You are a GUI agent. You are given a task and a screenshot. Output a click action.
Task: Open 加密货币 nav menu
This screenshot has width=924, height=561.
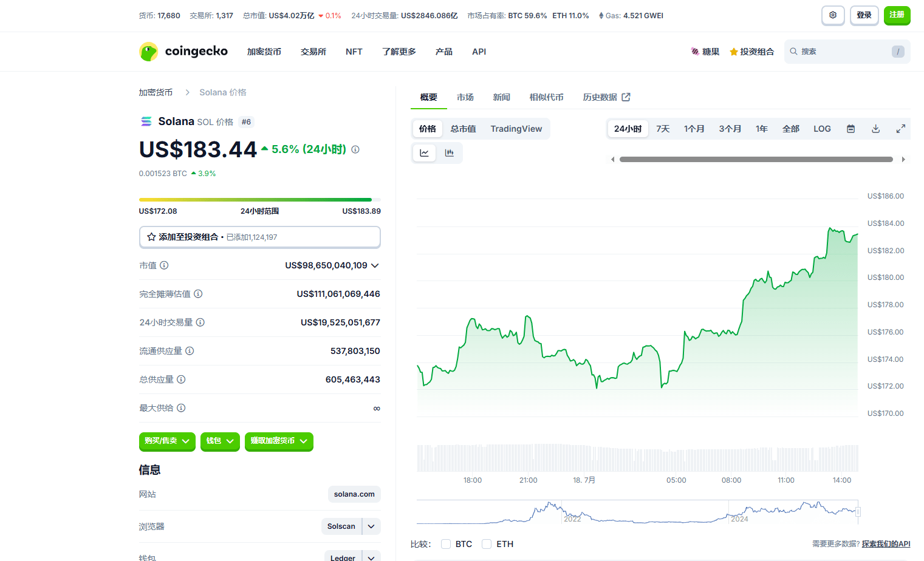[264, 52]
